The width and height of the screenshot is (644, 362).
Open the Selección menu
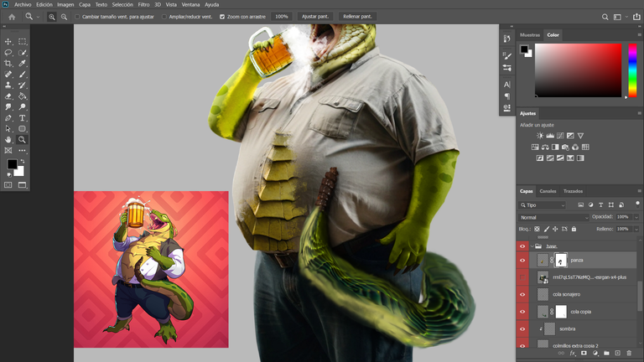coord(122,4)
